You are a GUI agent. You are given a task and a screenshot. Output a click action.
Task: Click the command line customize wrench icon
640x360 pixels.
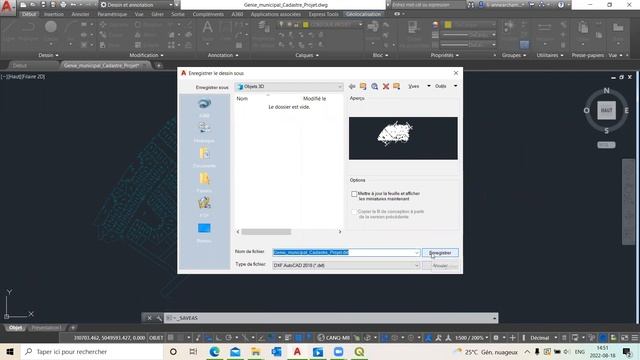pos(159,318)
